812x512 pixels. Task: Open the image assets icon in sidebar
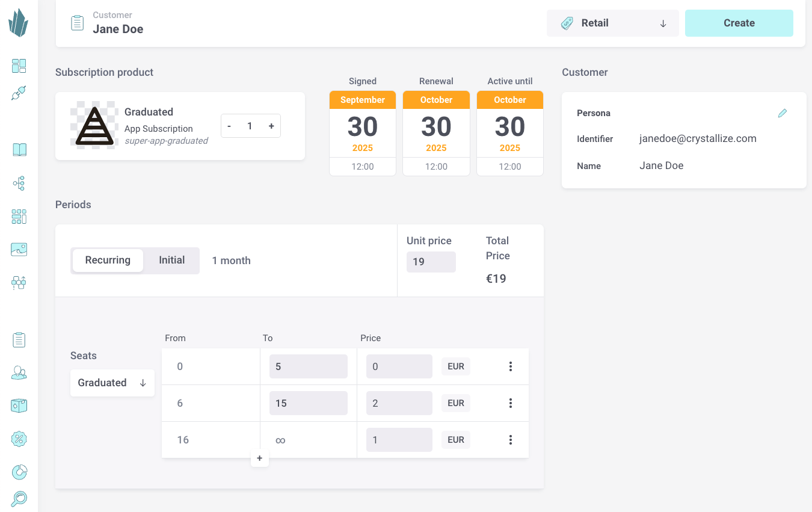(19, 249)
